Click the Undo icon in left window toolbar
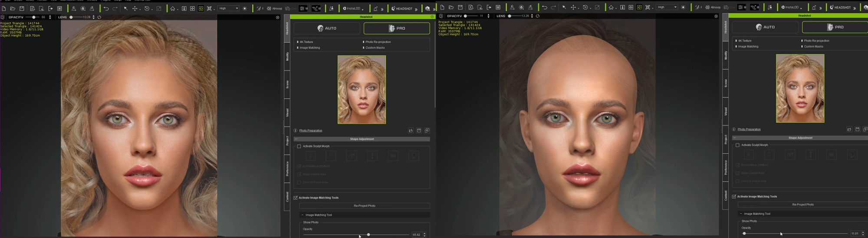This screenshot has width=868, height=238. [106, 9]
